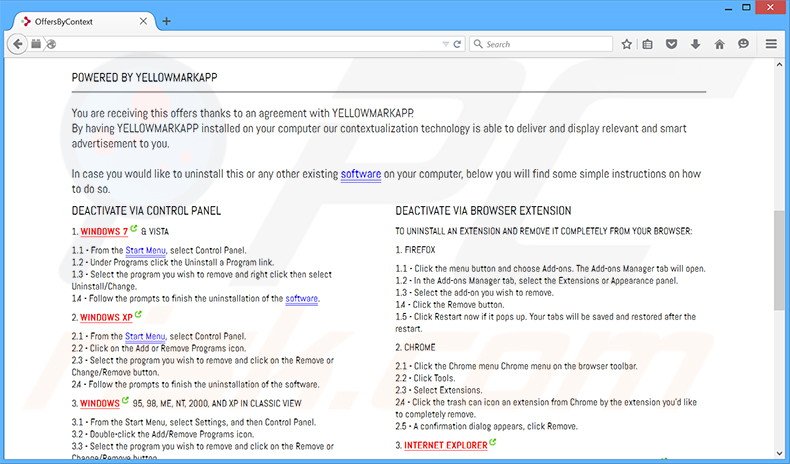Click the '2.3 - Select Extensions.' line
790x464 pixels.
click(439, 390)
